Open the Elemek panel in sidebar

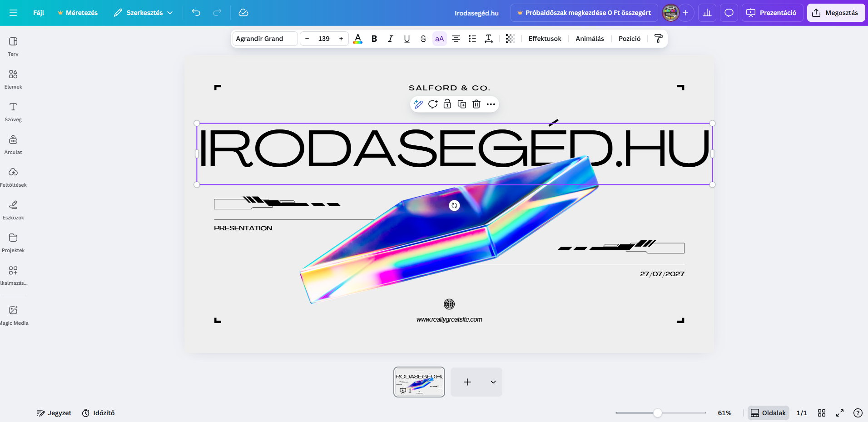pos(13,79)
